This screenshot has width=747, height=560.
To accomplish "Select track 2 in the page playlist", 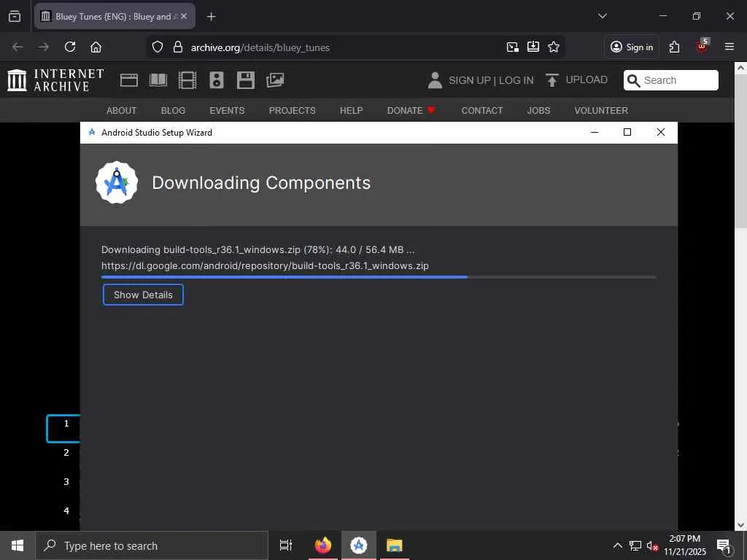I will (x=66, y=452).
